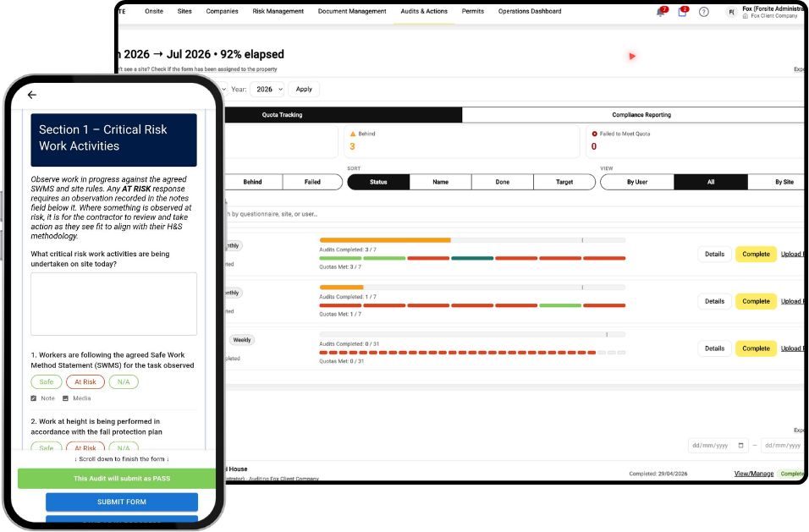This screenshot has height=532, width=809.
Task: Filter audits by Failed status
Action: 312,182
